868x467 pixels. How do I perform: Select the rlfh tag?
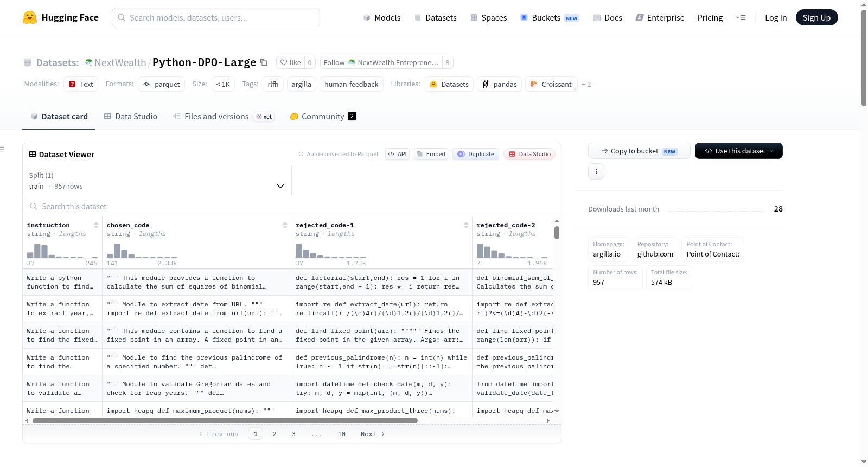[273, 84]
